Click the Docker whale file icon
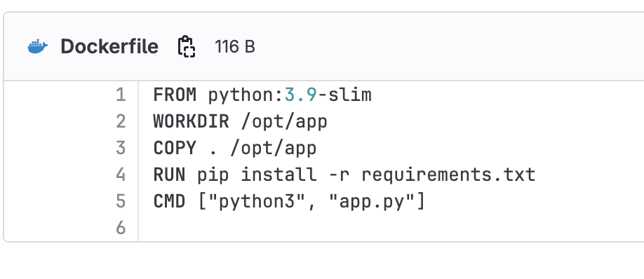Viewport: 644px width, 279px height. click(x=38, y=46)
